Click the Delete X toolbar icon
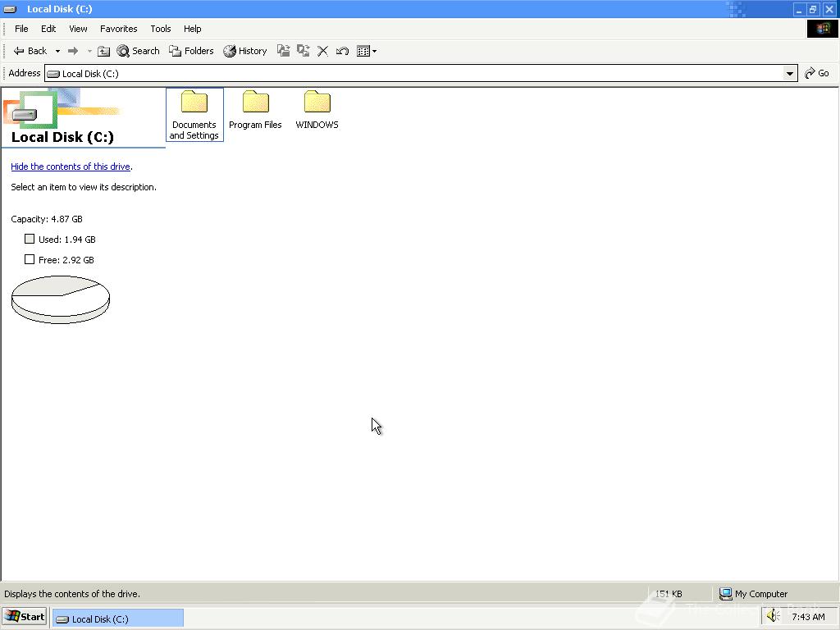840x630 pixels. [322, 51]
